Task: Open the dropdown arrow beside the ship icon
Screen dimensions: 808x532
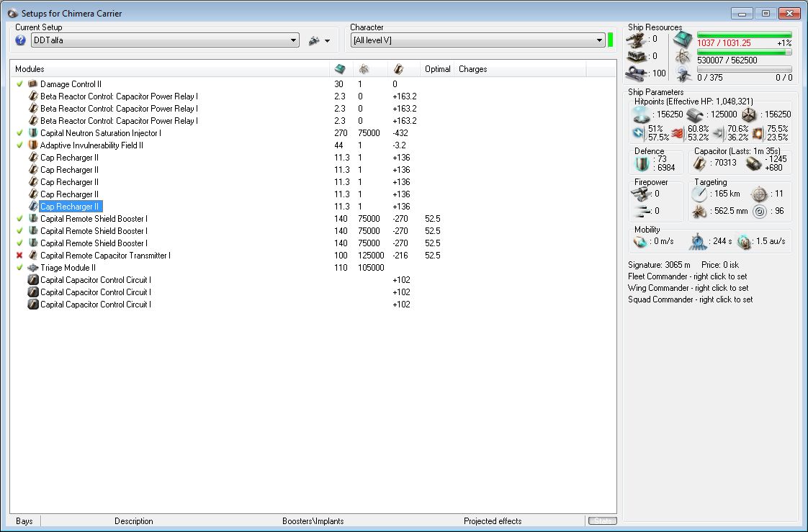Action: 327,41
